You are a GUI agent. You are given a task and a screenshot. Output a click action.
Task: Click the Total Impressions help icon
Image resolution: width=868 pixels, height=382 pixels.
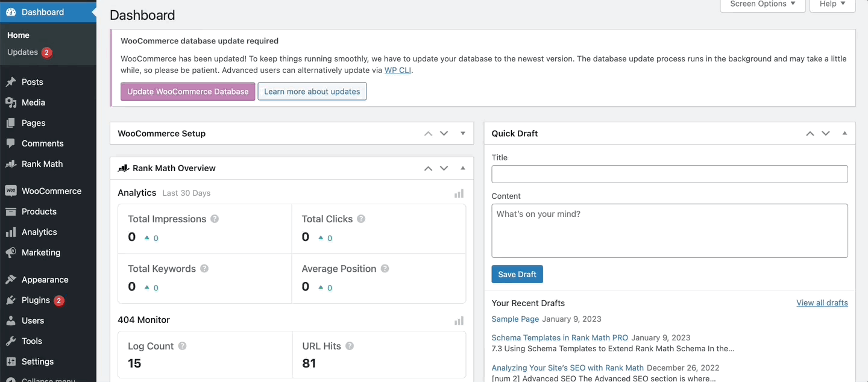pos(215,219)
